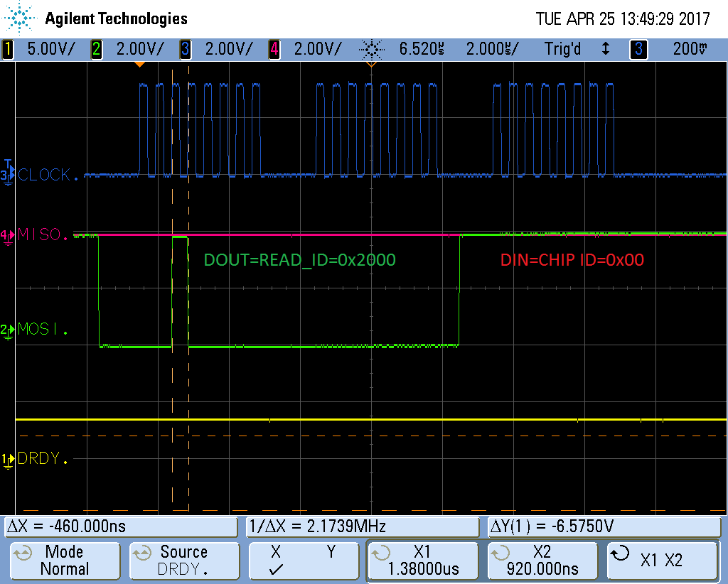This screenshot has height=584, width=728.
Task: Click the date and time stamp
Action: pyautogui.click(x=623, y=19)
